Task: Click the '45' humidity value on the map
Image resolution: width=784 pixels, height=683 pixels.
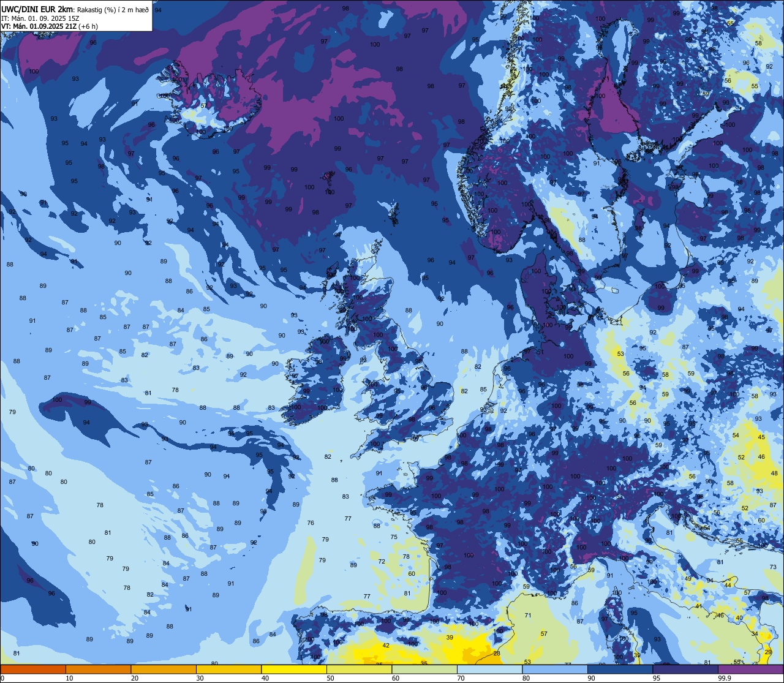Action: tap(761, 437)
